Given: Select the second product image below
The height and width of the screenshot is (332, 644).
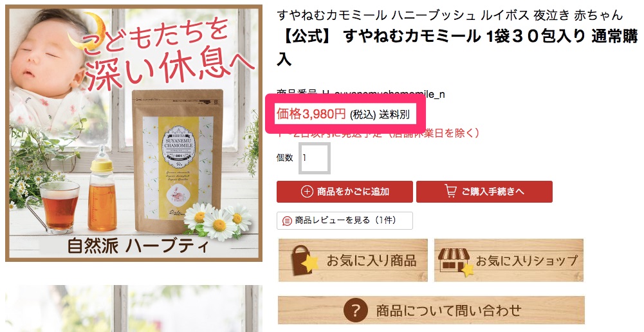Looking at the screenshot, I should click(134, 309).
